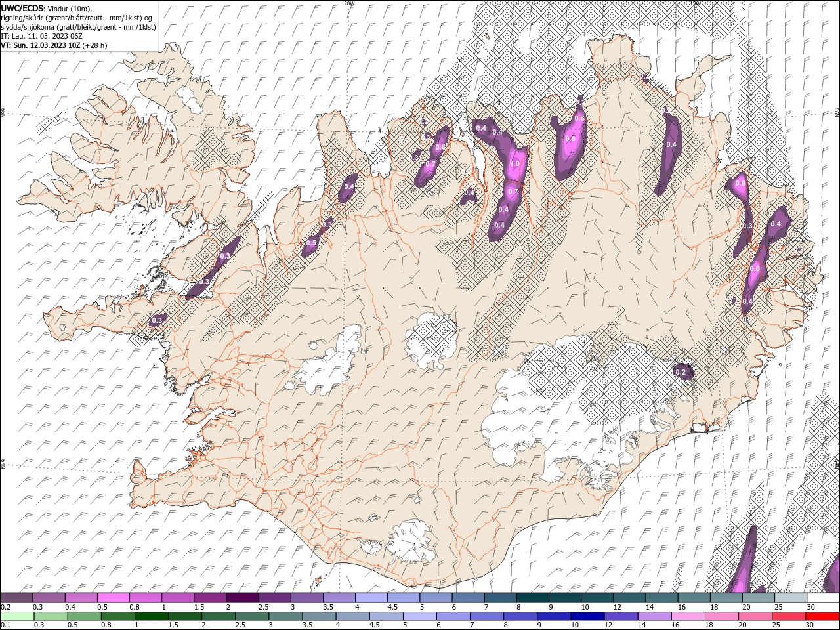Image resolution: width=840 pixels, height=630 pixels.
Task: Select the darkest purple 2–2.5 swatch in upper legend
Action: pos(241,598)
